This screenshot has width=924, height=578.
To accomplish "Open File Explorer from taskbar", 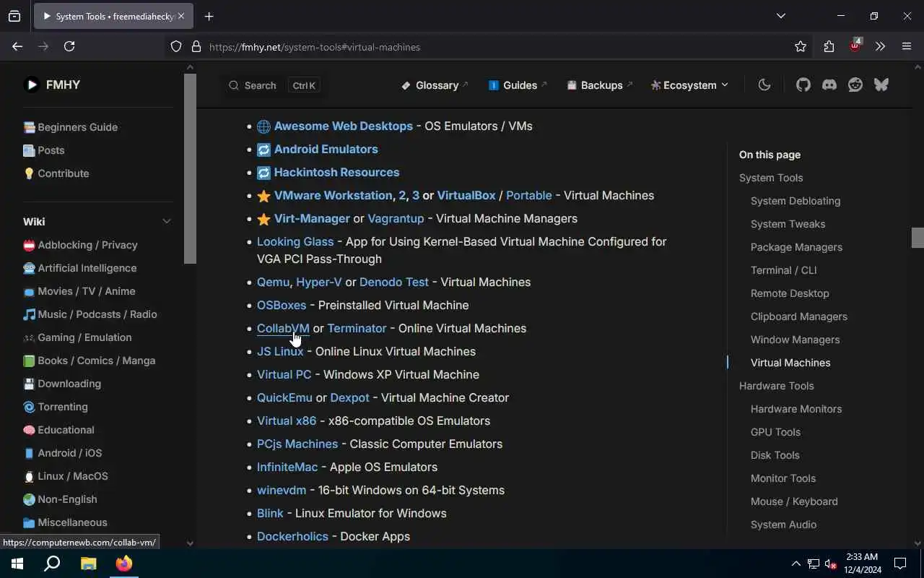I will [88, 564].
